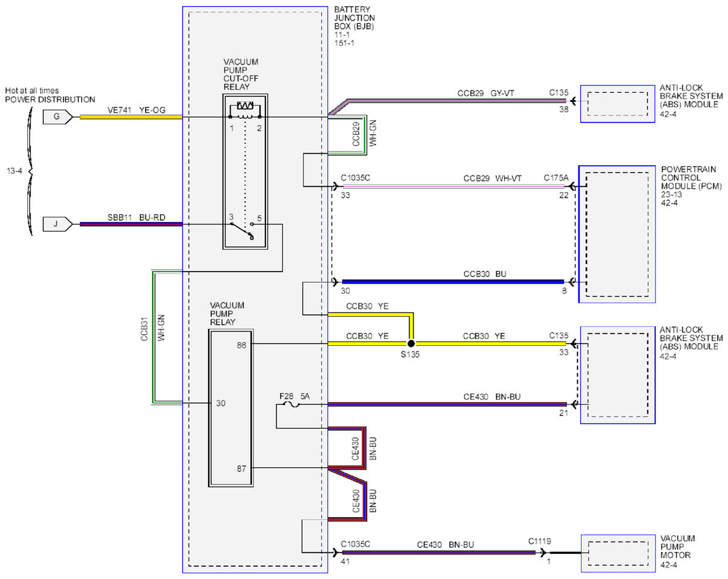This screenshot has width=728, height=579.
Task: Click the Powertrain Control Module (PCM) box
Action: (617, 234)
